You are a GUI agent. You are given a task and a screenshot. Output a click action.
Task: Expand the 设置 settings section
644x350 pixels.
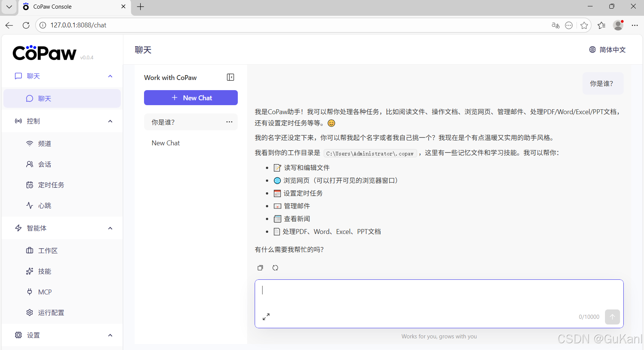tap(110, 335)
